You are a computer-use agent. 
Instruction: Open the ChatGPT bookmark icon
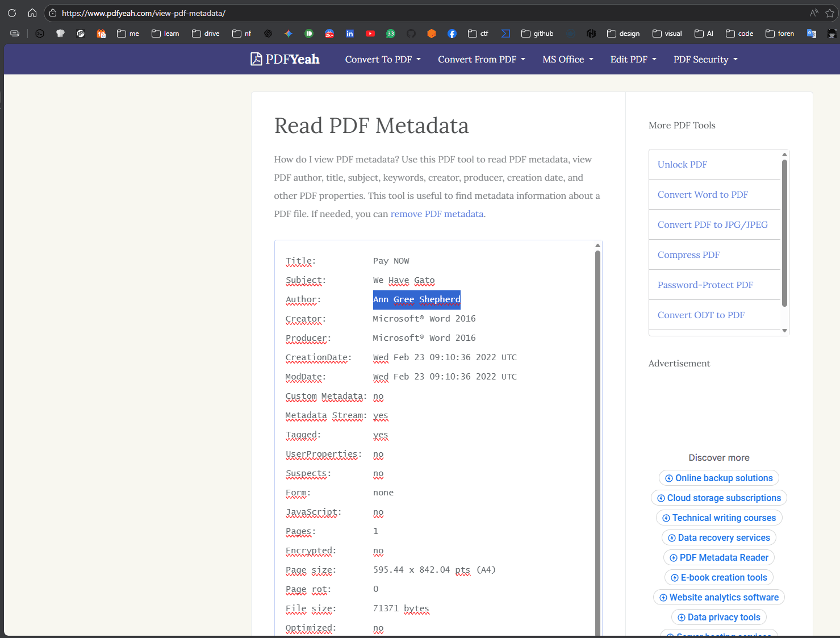(x=268, y=34)
